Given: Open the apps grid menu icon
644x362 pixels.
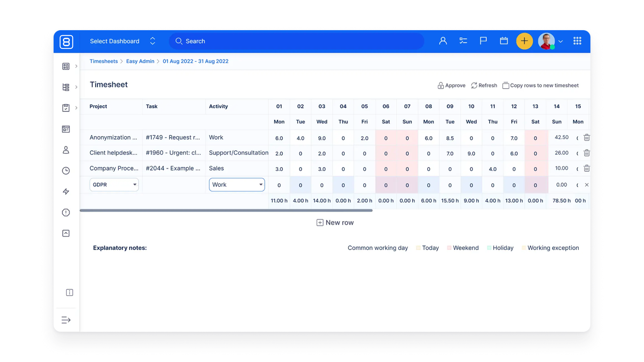Looking at the screenshot, I should tap(577, 41).
